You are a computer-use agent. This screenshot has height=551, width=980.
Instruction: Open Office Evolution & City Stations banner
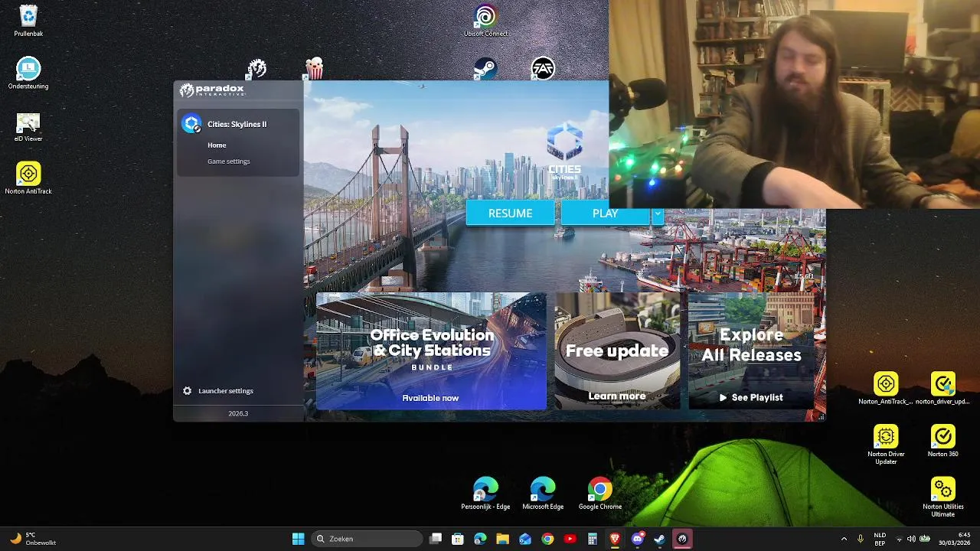tap(431, 351)
